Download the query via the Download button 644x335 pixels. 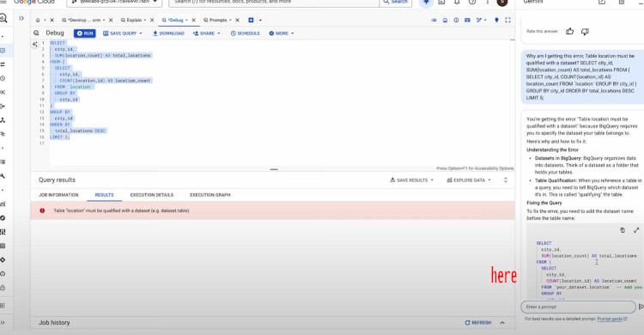168,33
